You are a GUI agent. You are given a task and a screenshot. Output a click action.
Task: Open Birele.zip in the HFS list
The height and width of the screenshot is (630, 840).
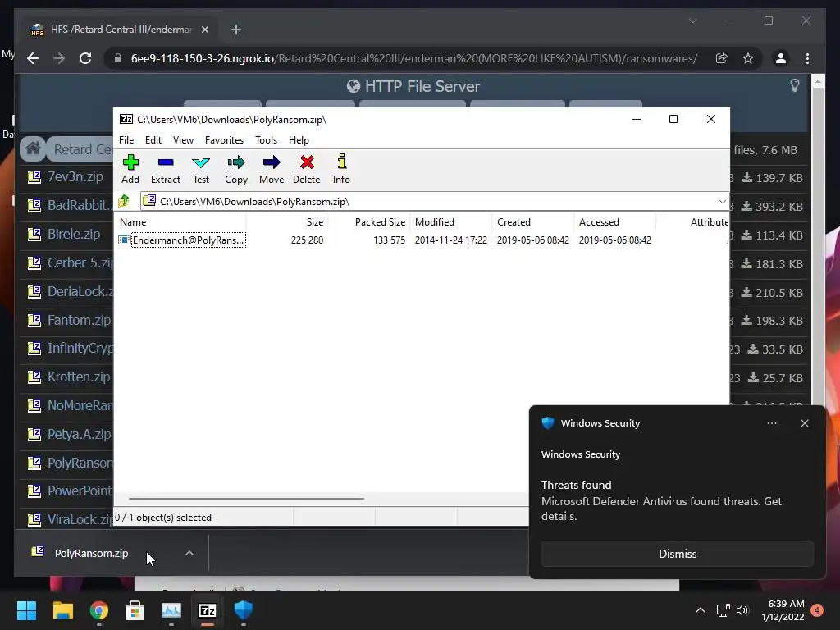point(74,234)
